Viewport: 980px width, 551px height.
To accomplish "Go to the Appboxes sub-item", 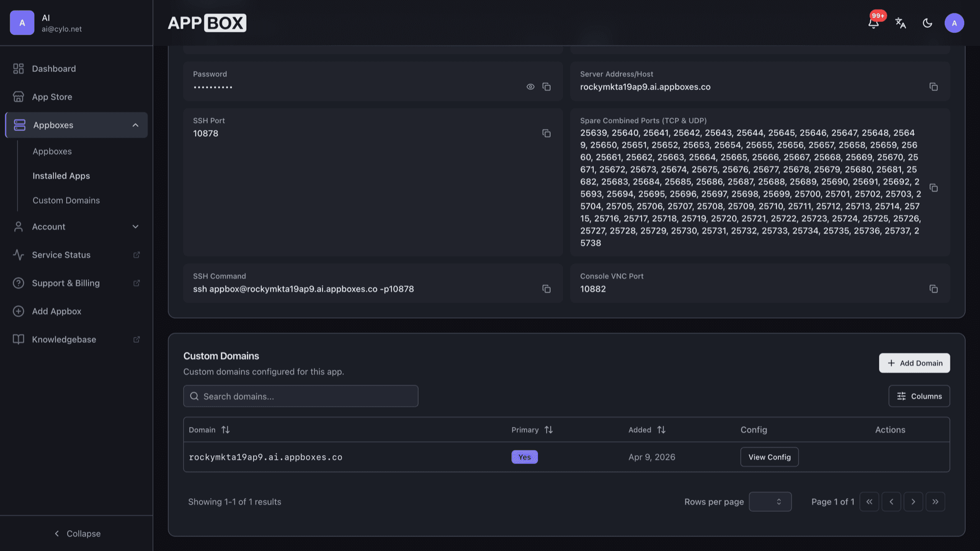I will click(x=52, y=152).
